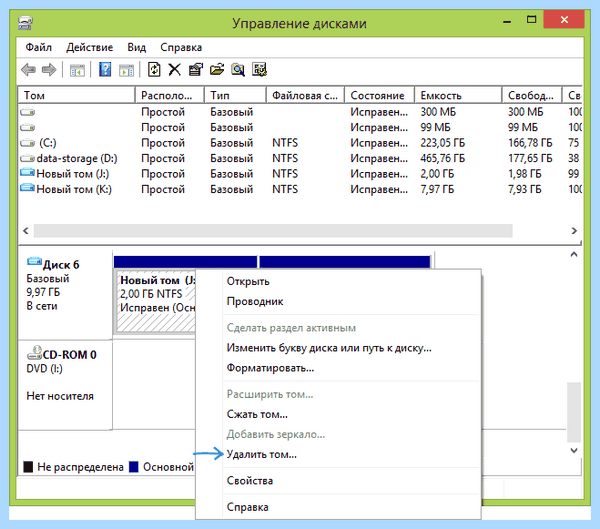The image size is (600, 529).
Task: Open the Вид menu
Action: (137, 47)
